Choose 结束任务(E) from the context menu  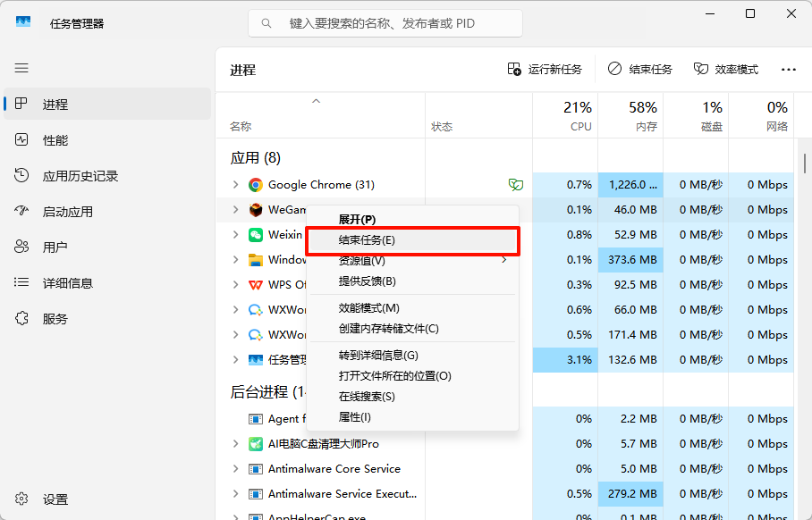point(367,240)
